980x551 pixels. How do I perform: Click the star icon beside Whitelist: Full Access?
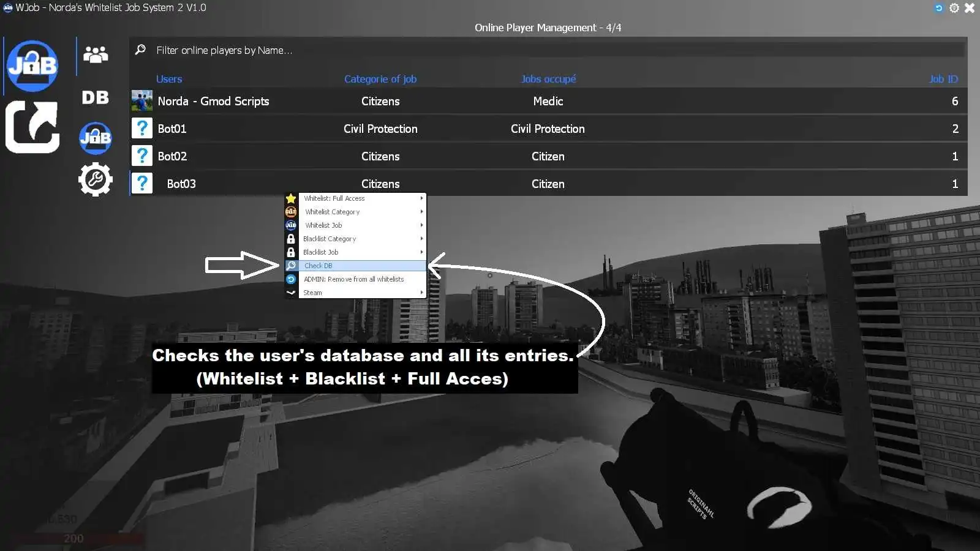291,198
